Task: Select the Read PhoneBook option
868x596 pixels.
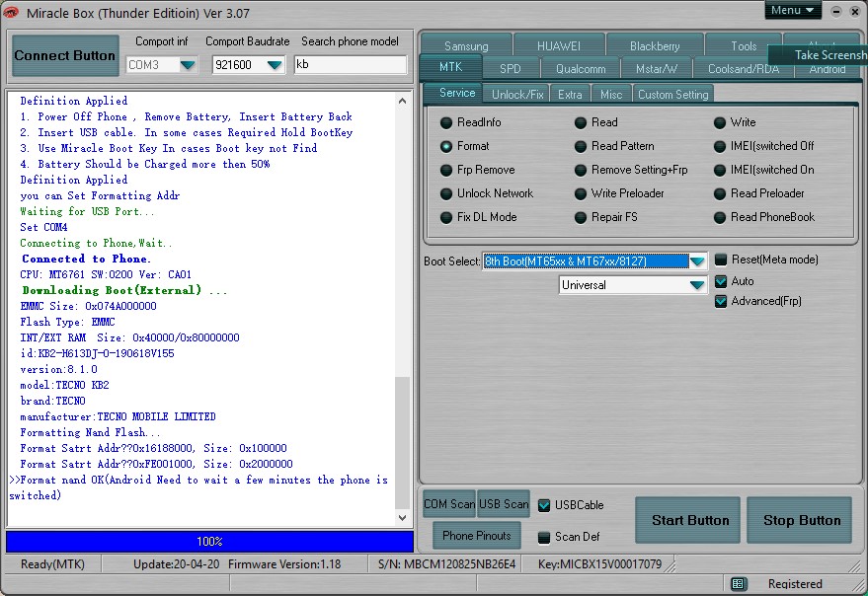Action: [x=764, y=217]
